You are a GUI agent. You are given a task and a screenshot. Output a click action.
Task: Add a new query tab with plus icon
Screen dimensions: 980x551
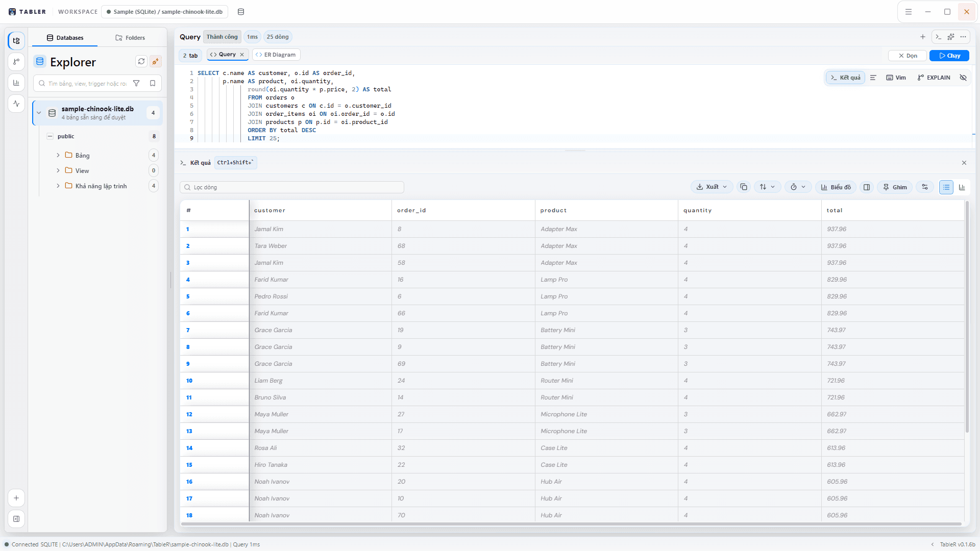923,37
